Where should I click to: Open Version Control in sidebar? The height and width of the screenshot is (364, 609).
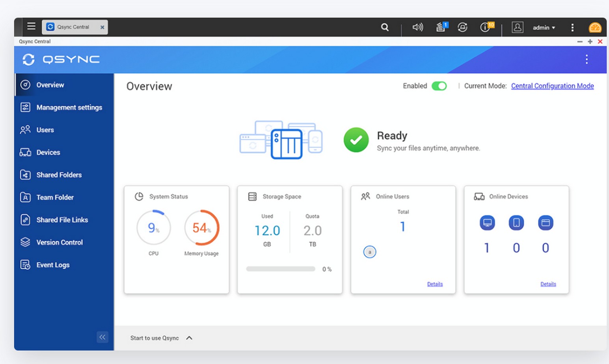(64, 242)
